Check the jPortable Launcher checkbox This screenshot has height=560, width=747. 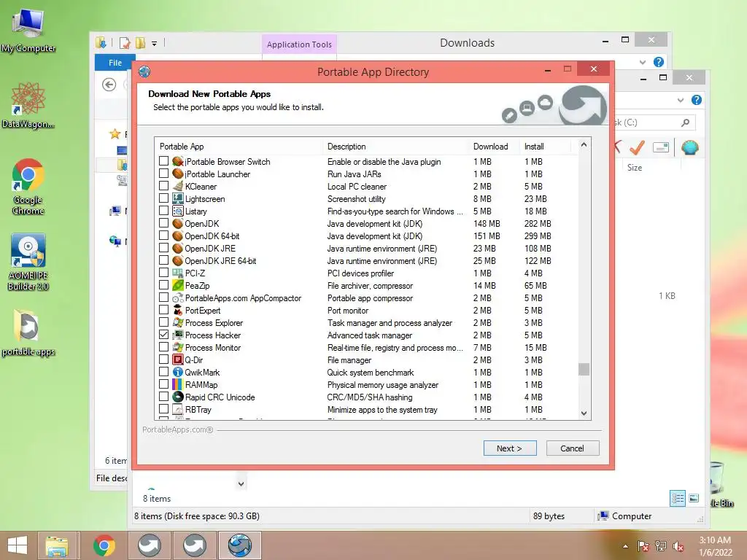click(163, 174)
